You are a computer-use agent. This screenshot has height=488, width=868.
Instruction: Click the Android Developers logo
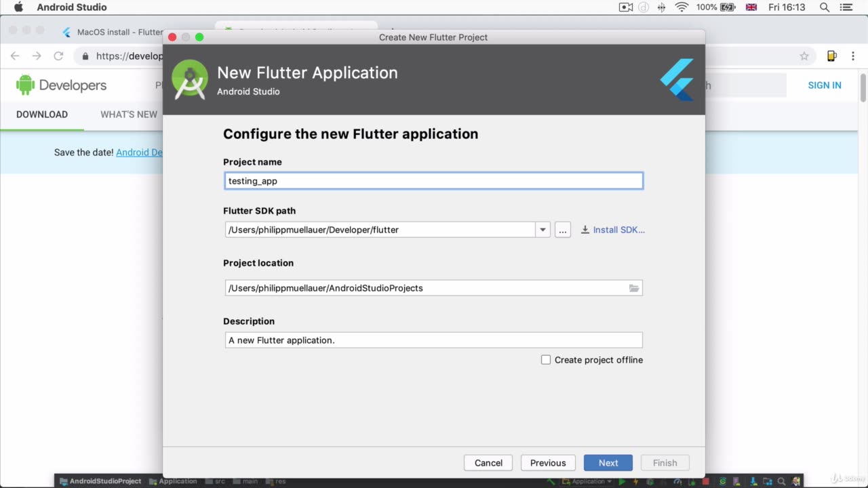[62, 85]
